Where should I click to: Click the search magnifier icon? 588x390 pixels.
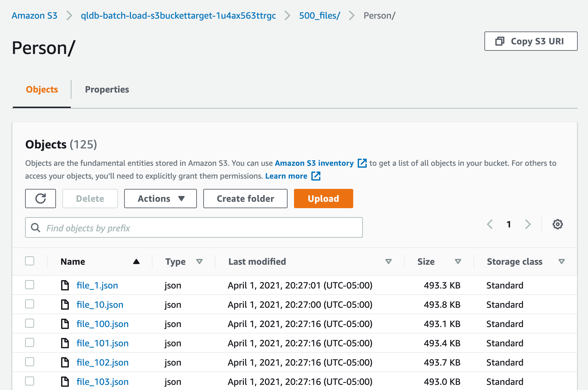tap(35, 228)
